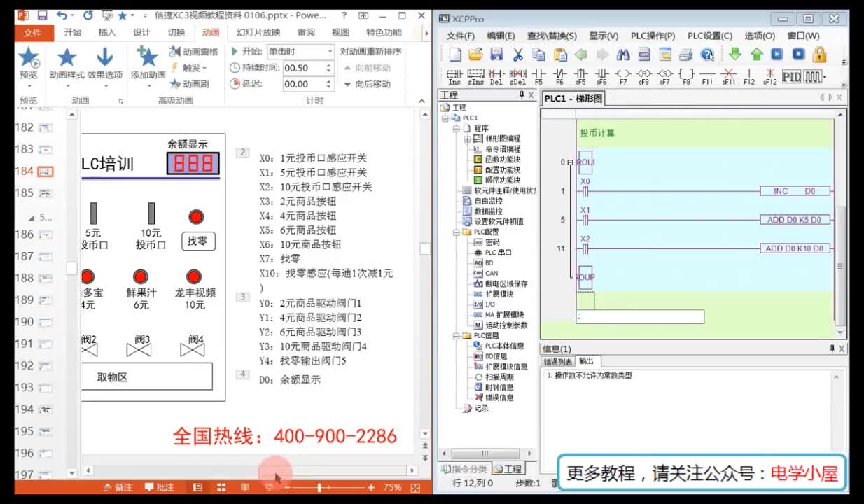Select slide 184 thumbnail
The image size is (864, 504).
46,171
